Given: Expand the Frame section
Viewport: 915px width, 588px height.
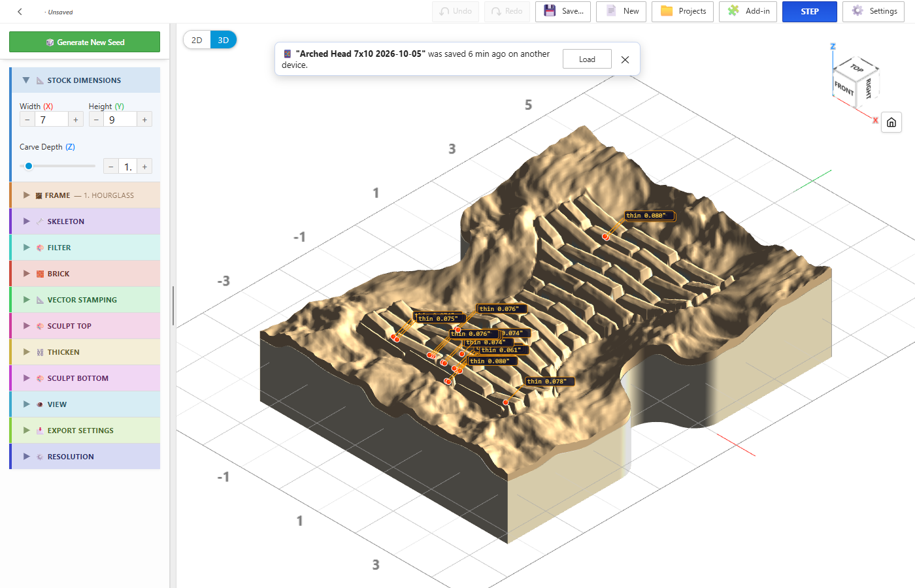Looking at the screenshot, I should (x=26, y=195).
